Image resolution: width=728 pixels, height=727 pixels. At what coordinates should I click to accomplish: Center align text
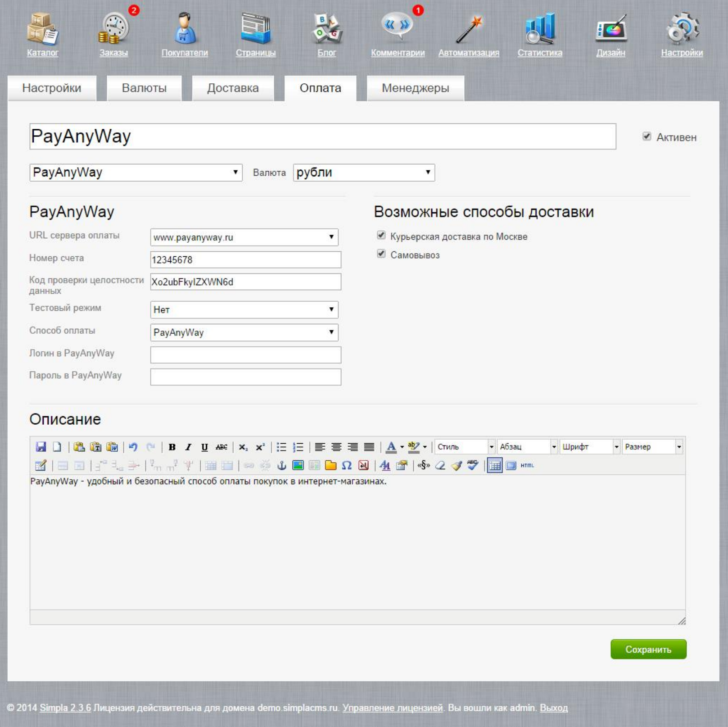point(336,447)
